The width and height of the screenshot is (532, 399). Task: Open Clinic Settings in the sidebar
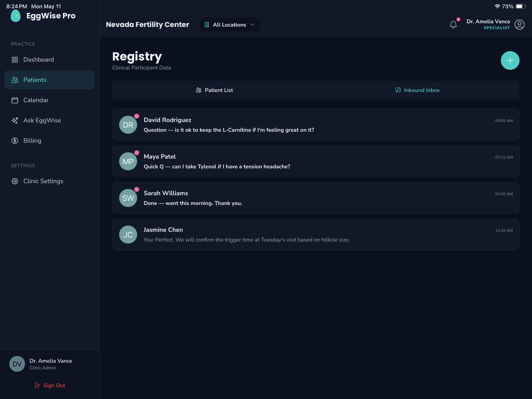(49, 181)
